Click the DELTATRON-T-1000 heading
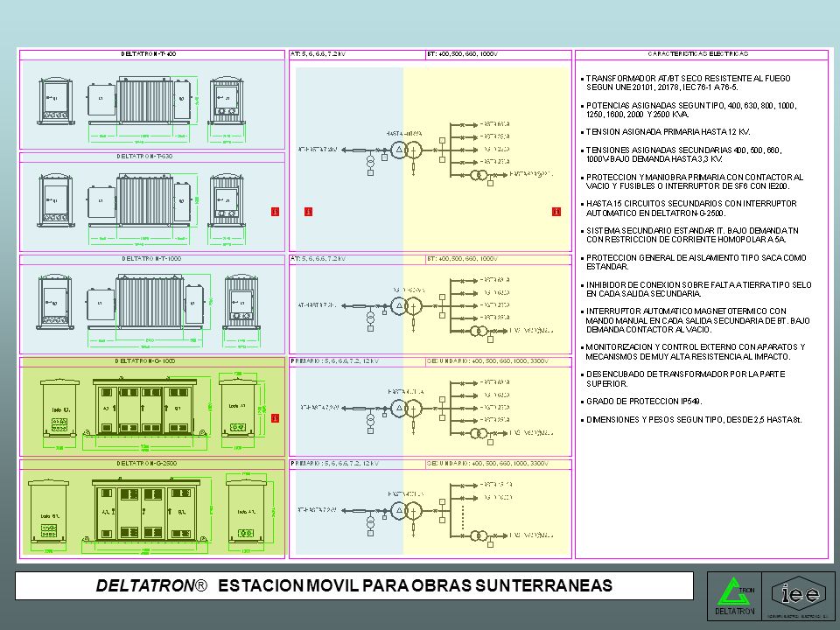Screen dimensions: 840x630 151,259
